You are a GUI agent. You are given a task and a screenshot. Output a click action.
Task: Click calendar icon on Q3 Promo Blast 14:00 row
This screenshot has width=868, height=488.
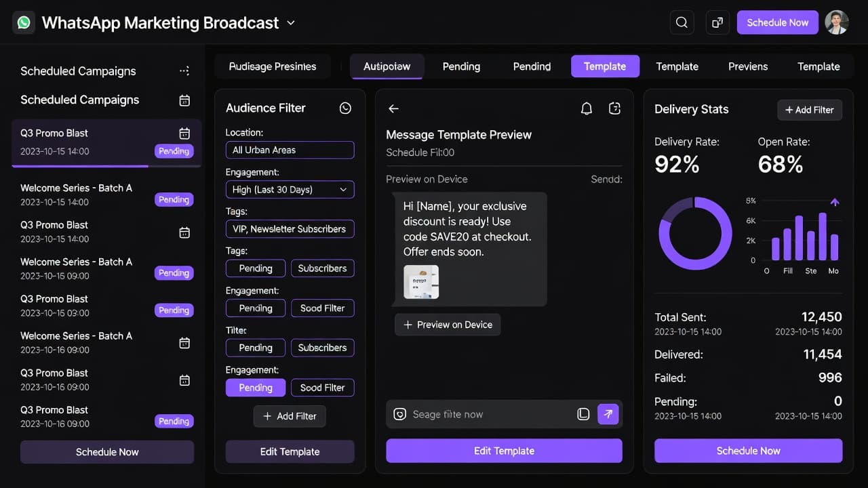coord(184,232)
